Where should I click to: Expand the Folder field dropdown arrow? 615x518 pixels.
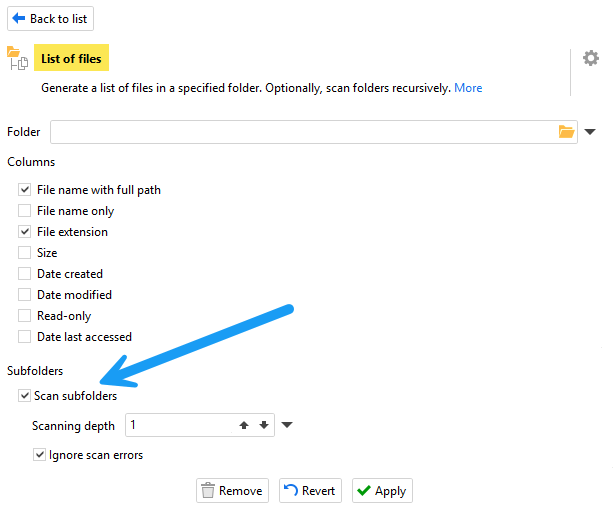pos(590,132)
